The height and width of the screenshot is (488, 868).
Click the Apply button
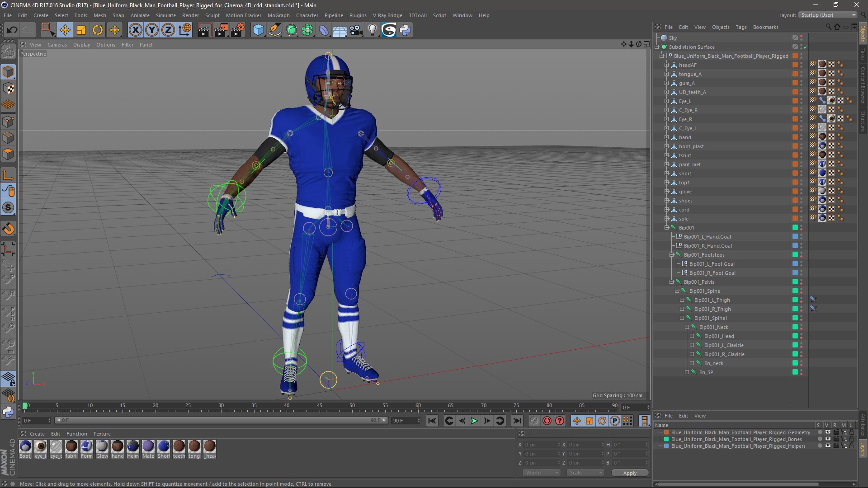point(630,473)
